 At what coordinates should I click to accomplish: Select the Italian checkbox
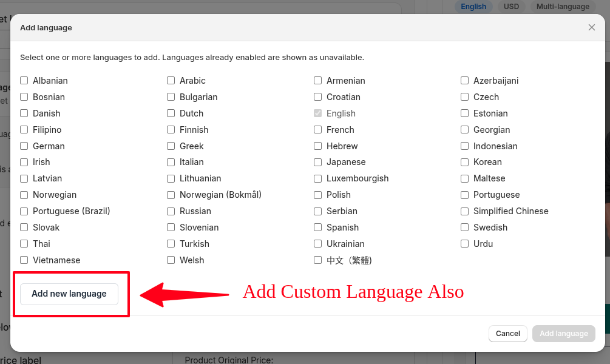[x=171, y=162]
